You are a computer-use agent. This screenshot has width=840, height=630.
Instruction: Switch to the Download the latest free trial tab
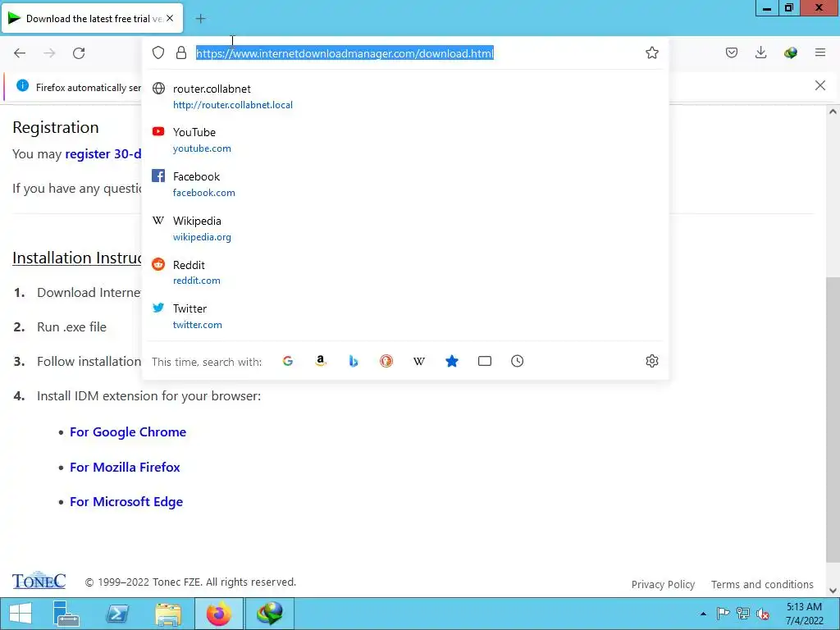point(92,19)
